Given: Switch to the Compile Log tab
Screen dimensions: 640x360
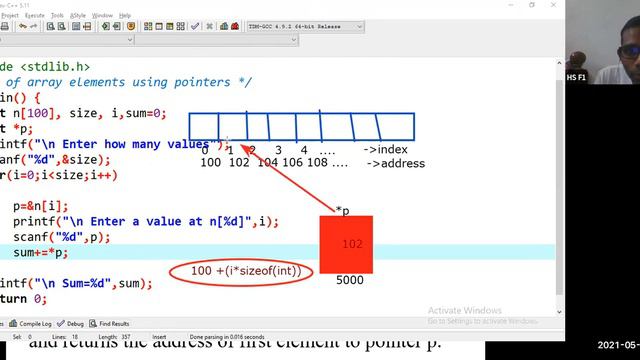Looking at the screenshot, I should [30, 324].
